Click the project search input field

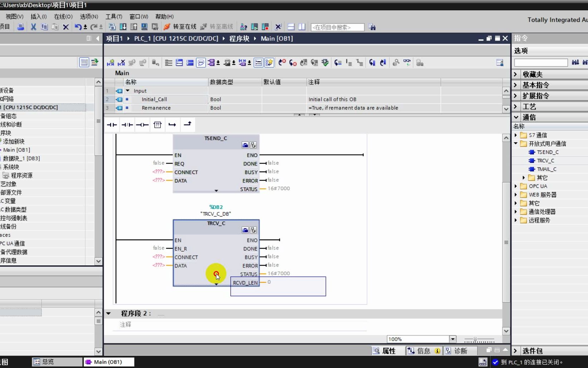click(x=338, y=27)
